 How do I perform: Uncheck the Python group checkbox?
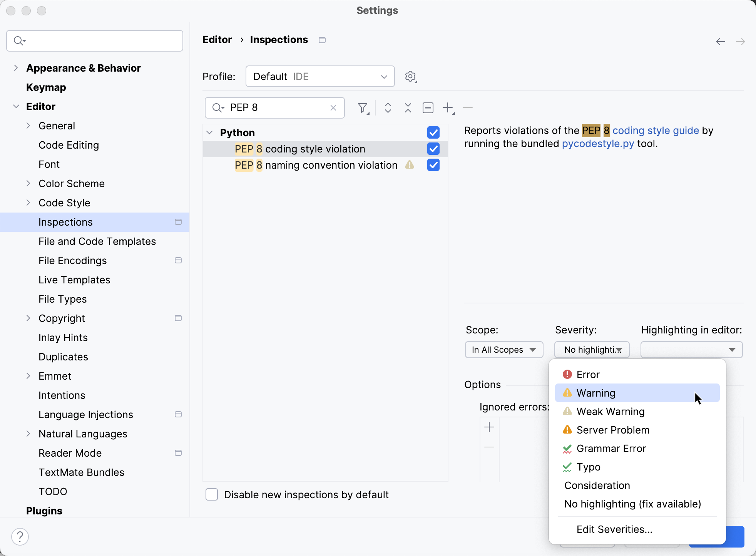coord(433,132)
